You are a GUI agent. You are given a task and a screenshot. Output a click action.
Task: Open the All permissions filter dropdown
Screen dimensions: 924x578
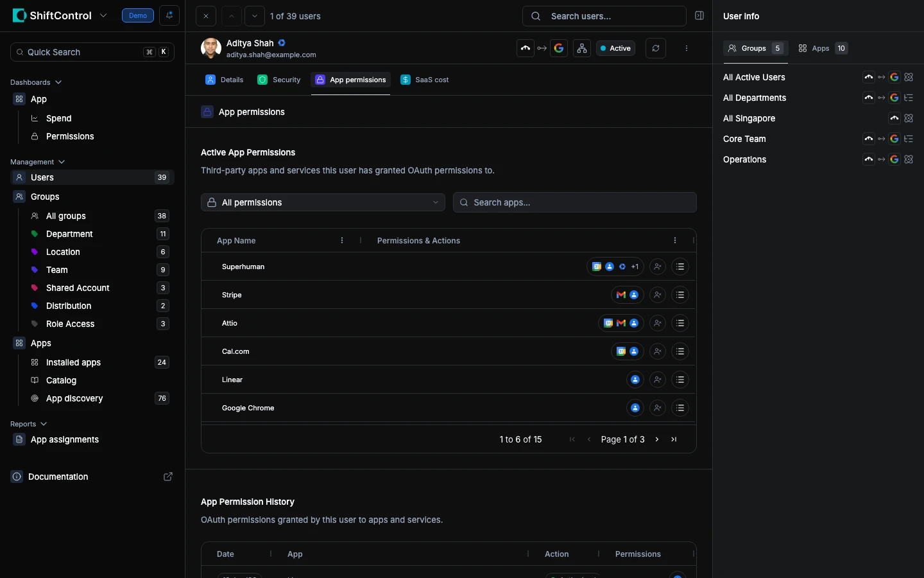tap(323, 202)
